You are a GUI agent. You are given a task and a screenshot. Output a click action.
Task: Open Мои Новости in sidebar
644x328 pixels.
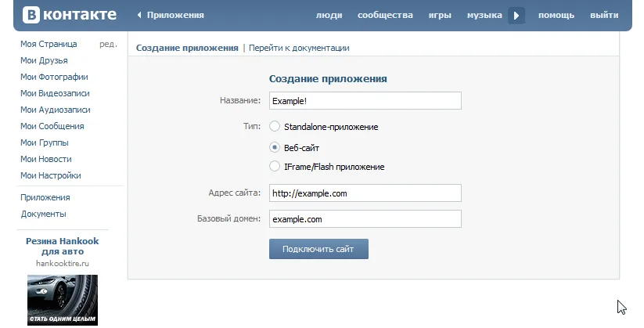(x=46, y=159)
